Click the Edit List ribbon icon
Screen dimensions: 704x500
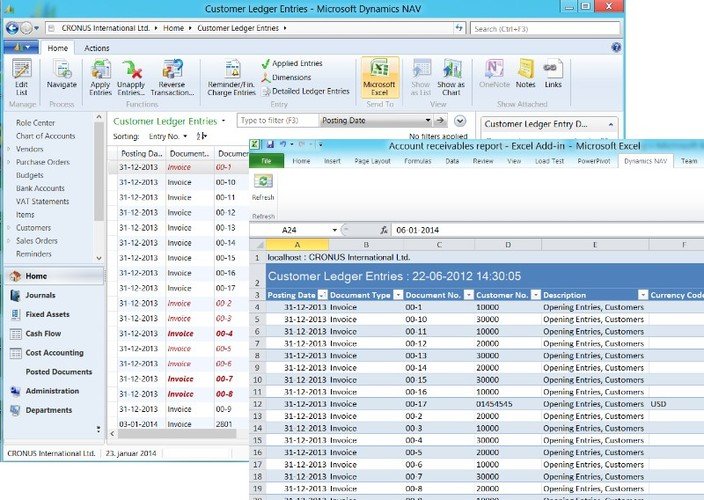tap(22, 76)
